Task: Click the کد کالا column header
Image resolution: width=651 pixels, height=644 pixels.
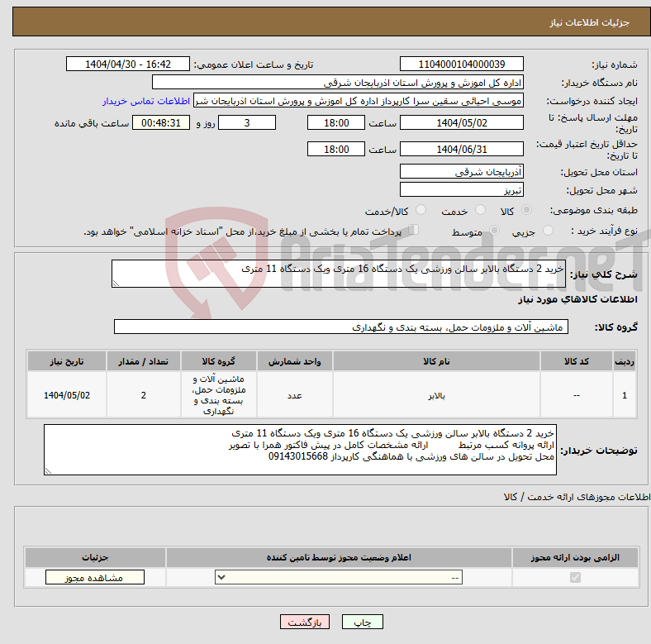Action: coord(577,361)
